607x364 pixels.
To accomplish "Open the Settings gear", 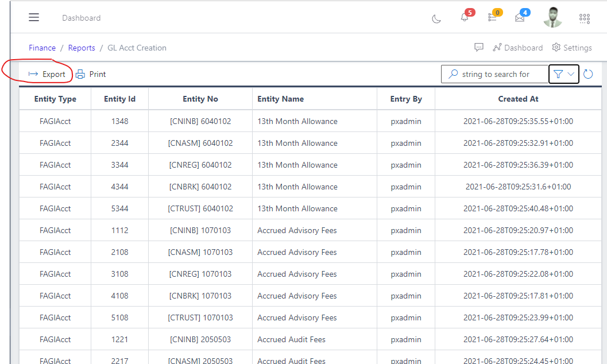I will coord(572,48).
